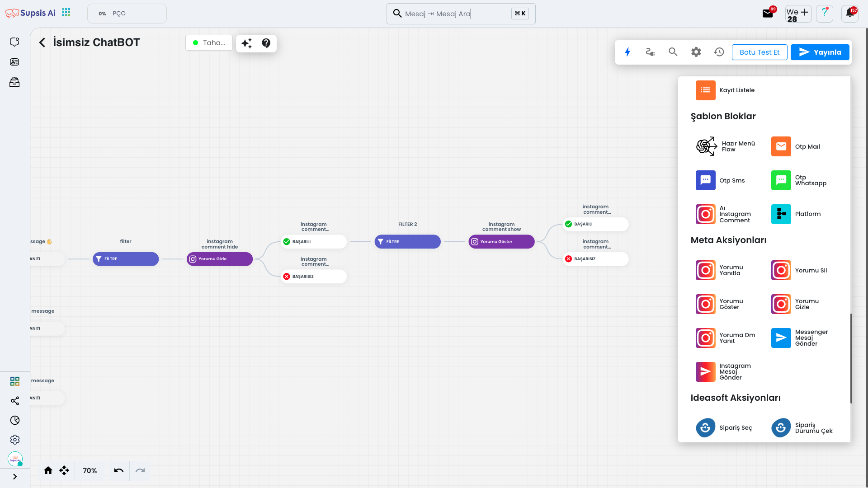Click the block panel scrollbar
Viewport: 868px width, 488px height.
click(x=851, y=358)
